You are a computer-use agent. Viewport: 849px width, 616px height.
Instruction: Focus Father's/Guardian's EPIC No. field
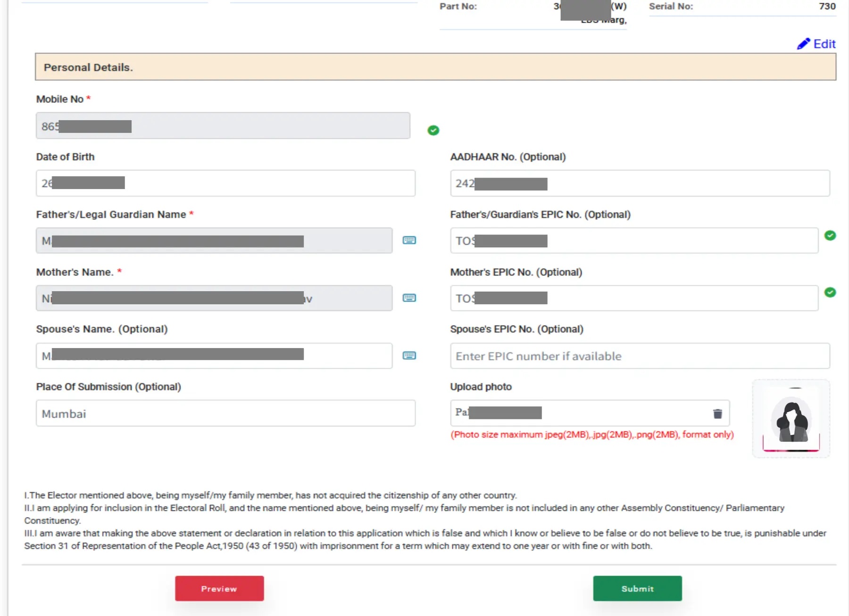coord(634,241)
